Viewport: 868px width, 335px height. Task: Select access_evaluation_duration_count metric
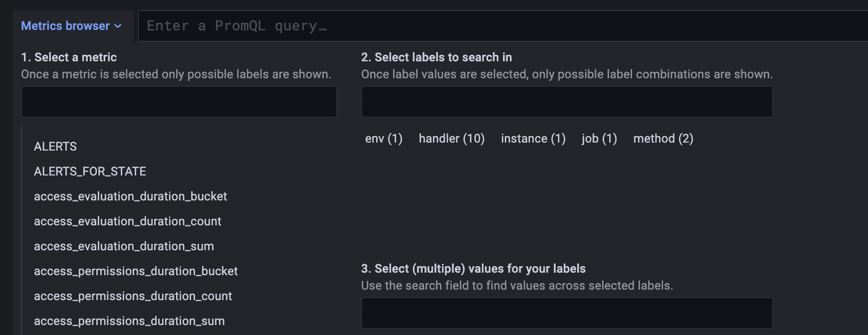tap(127, 221)
